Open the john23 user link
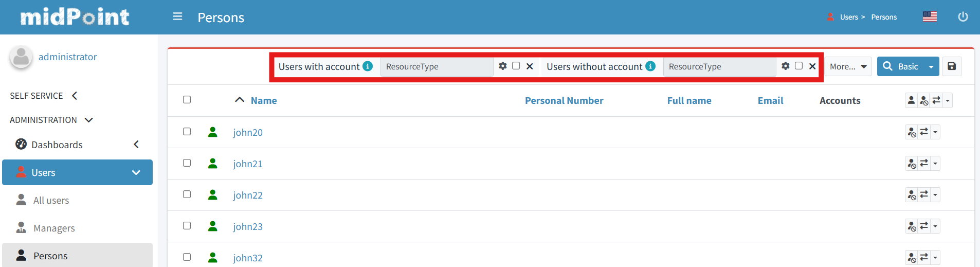Image resolution: width=980 pixels, height=267 pixels. pos(247,226)
